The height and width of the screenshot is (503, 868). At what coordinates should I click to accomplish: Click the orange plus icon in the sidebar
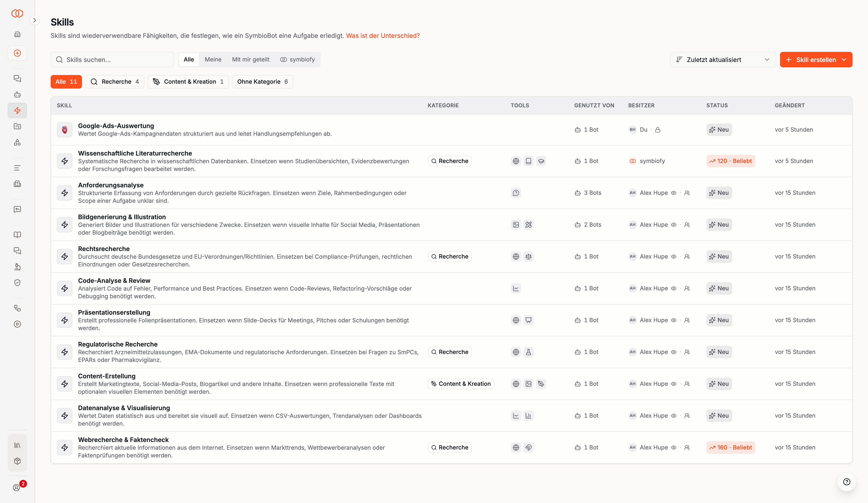click(17, 53)
